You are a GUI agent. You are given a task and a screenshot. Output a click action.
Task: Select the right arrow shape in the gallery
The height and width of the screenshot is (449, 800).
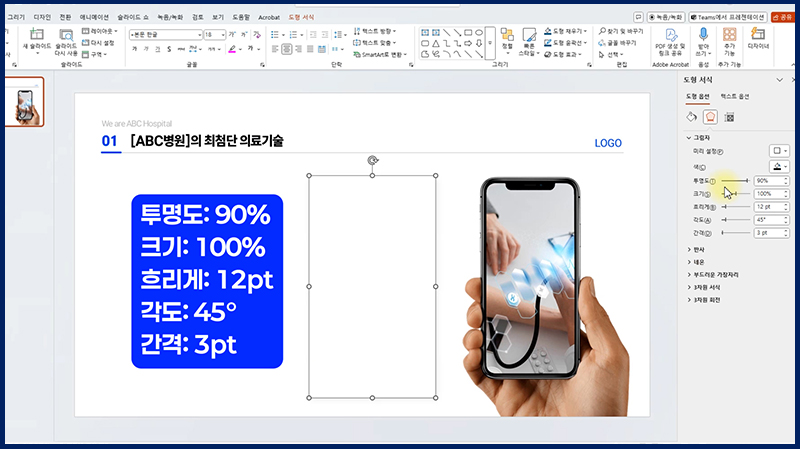click(468, 43)
